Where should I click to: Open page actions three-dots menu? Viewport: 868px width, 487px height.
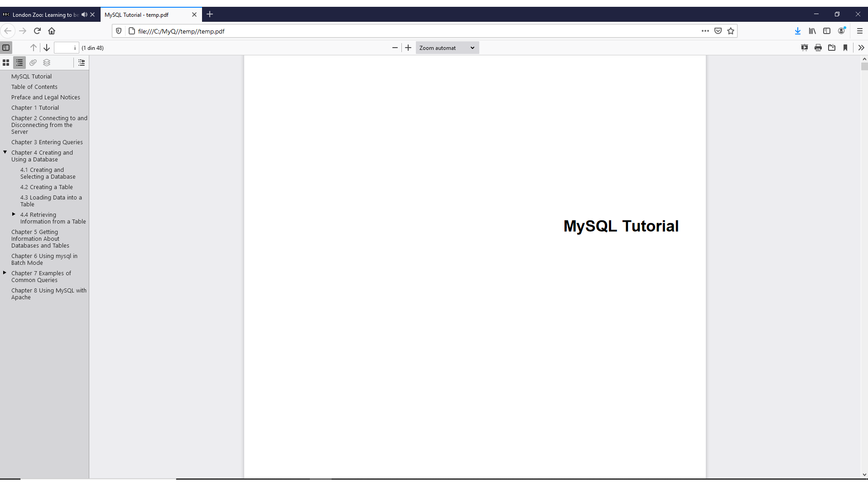pyautogui.click(x=705, y=31)
